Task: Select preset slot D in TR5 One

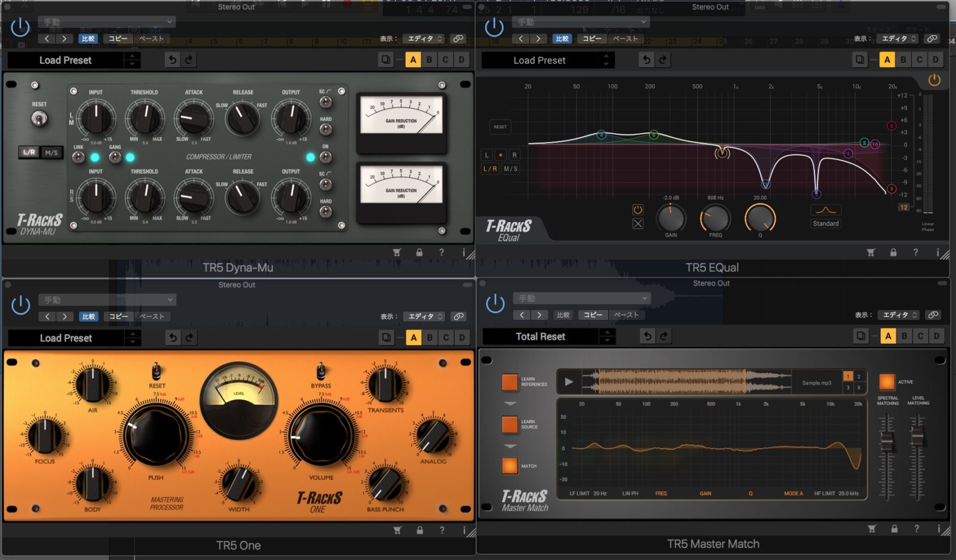Action: pos(462,337)
